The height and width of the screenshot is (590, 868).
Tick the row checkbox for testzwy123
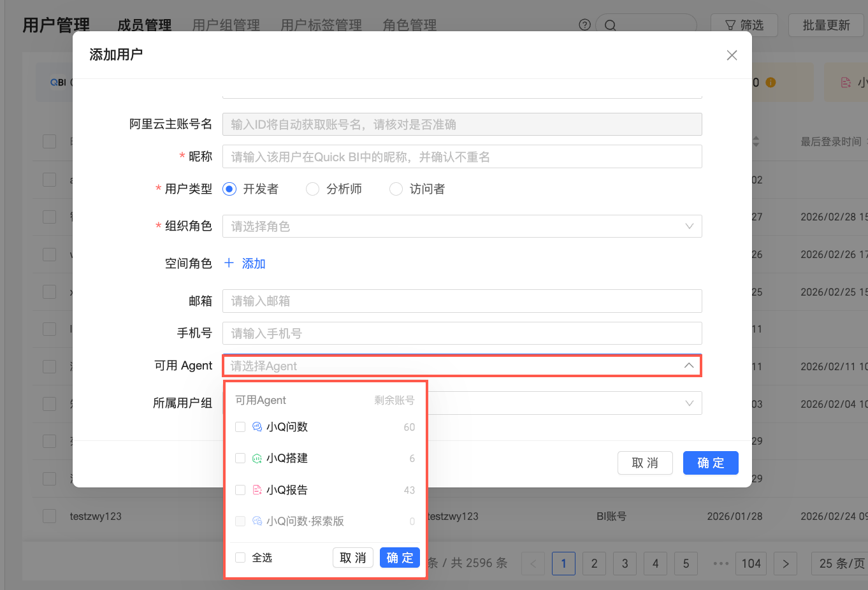pyautogui.click(x=49, y=516)
